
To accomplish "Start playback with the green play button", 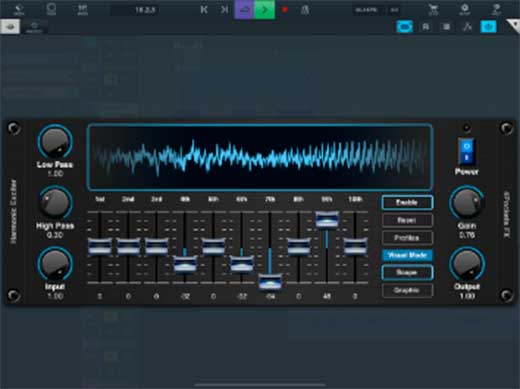I will click(x=265, y=10).
